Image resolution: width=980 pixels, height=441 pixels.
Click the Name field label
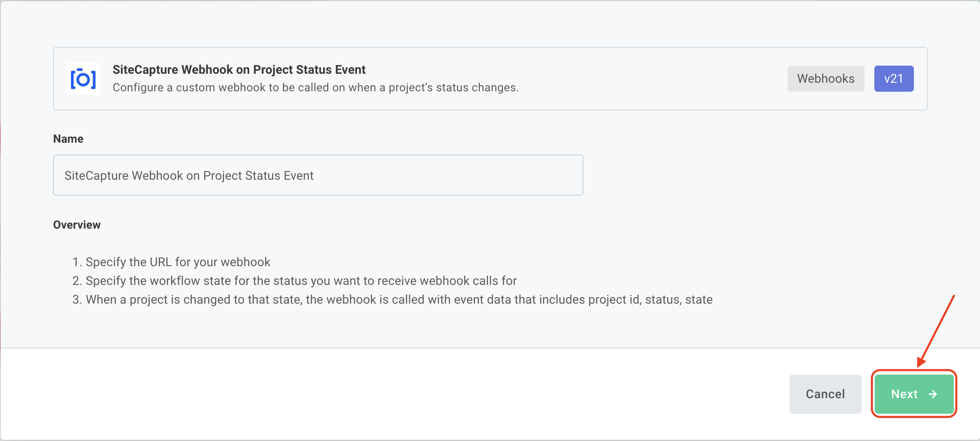pyautogui.click(x=68, y=139)
